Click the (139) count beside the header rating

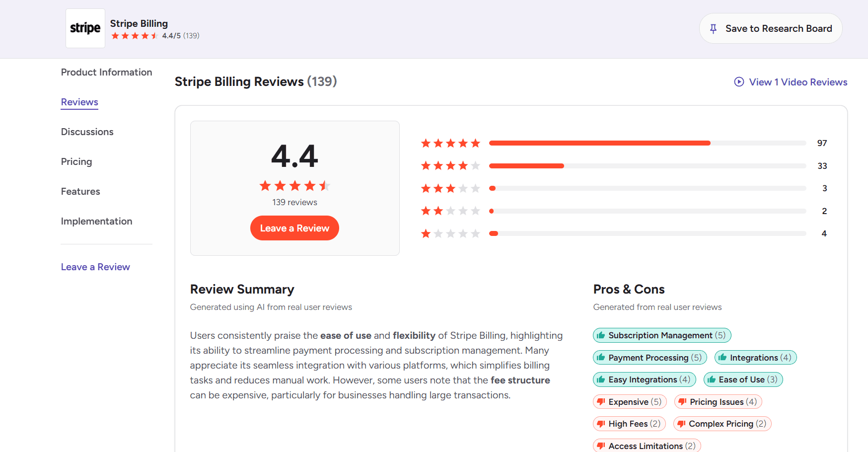[x=191, y=36]
